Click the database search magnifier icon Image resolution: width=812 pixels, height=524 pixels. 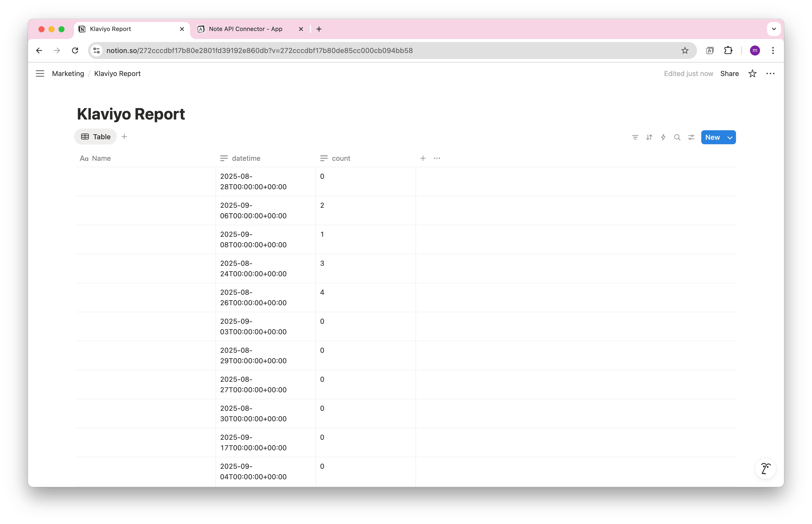[677, 137]
